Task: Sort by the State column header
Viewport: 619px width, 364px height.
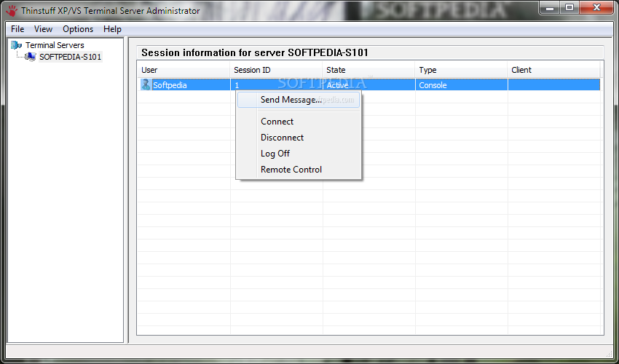Action: point(368,70)
